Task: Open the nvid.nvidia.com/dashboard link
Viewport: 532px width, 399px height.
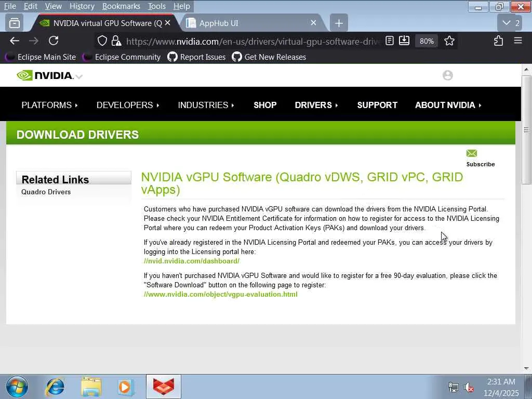Action: (x=191, y=261)
